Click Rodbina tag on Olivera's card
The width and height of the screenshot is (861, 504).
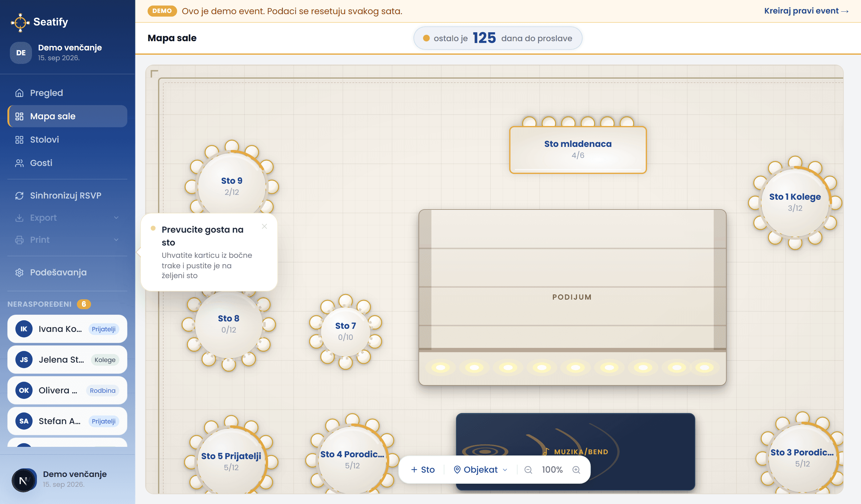coord(102,390)
